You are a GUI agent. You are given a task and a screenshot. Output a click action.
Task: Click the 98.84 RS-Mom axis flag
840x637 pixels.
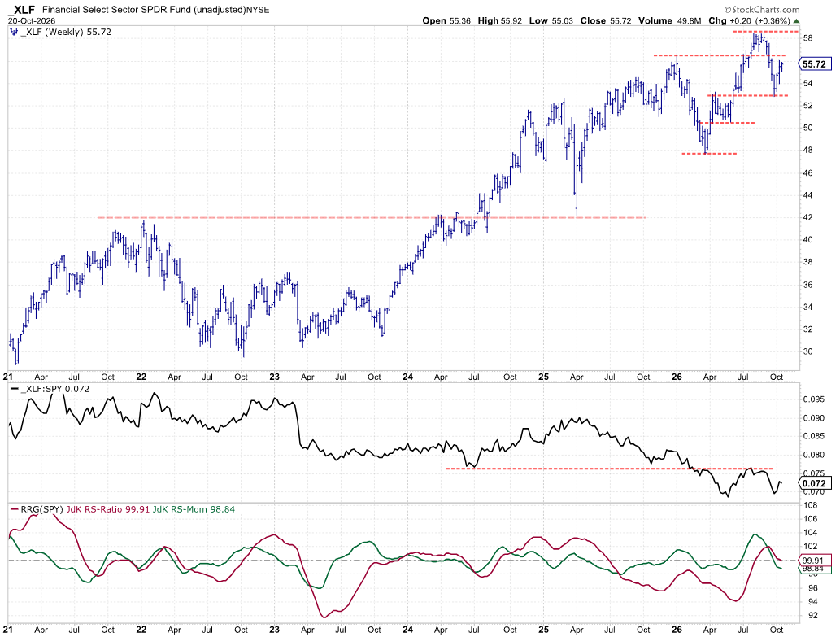pos(814,569)
